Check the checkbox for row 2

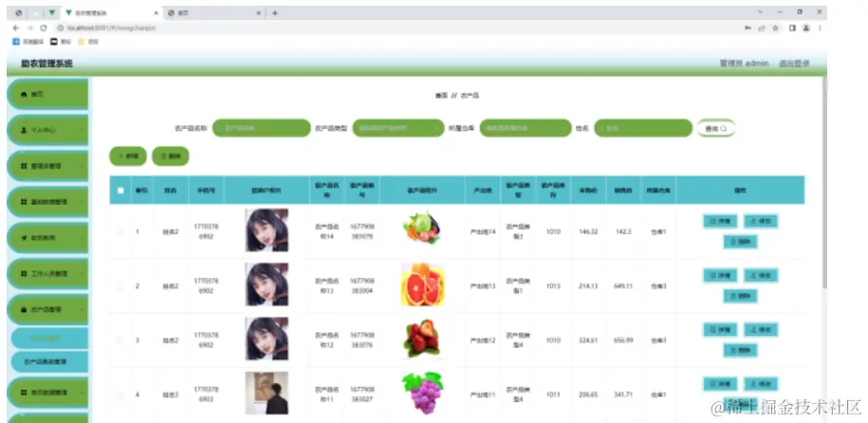coord(120,285)
